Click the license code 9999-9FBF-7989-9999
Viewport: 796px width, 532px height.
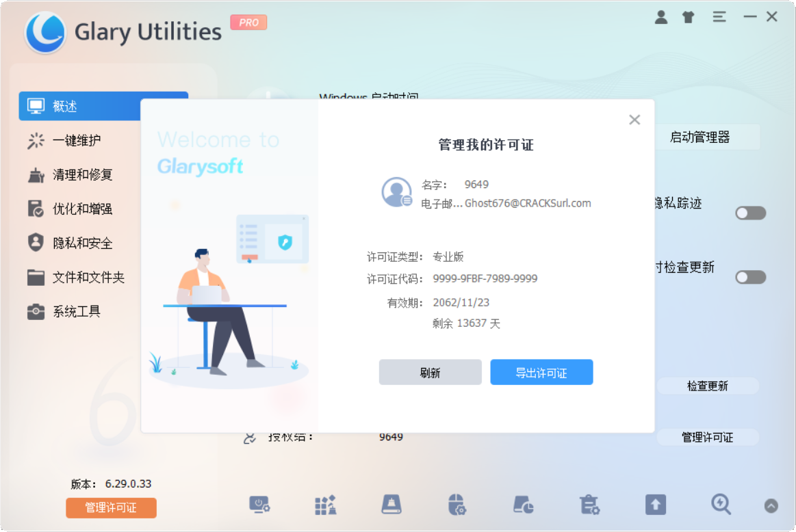(x=485, y=278)
